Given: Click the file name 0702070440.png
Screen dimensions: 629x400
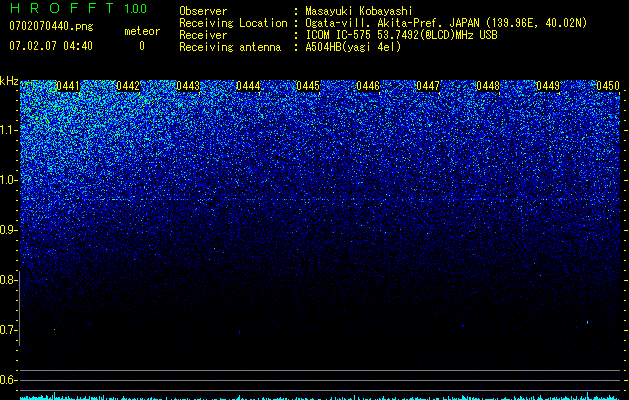Looking at the screenshot, I should pyautogui.click(x=51, y=27).
